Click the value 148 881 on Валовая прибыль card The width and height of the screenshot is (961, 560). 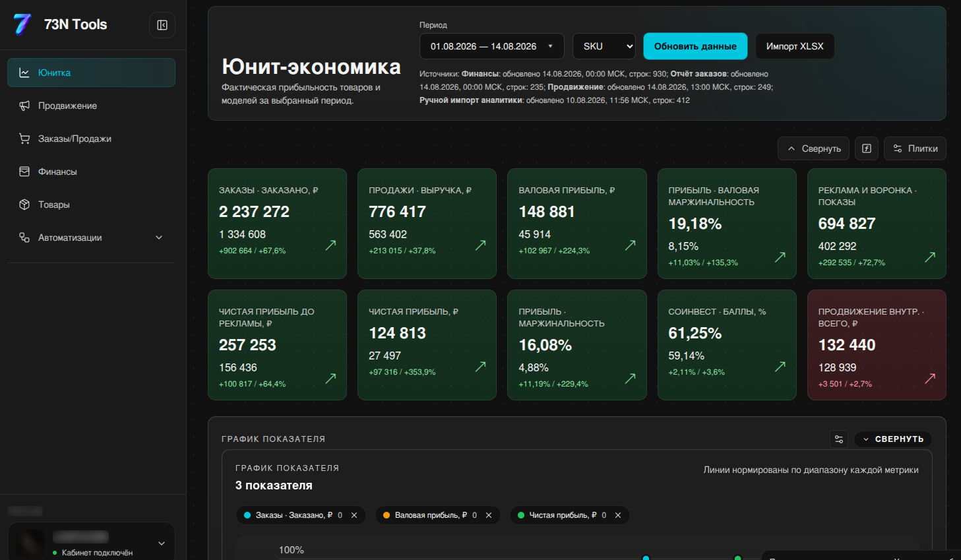pos(547,212)
